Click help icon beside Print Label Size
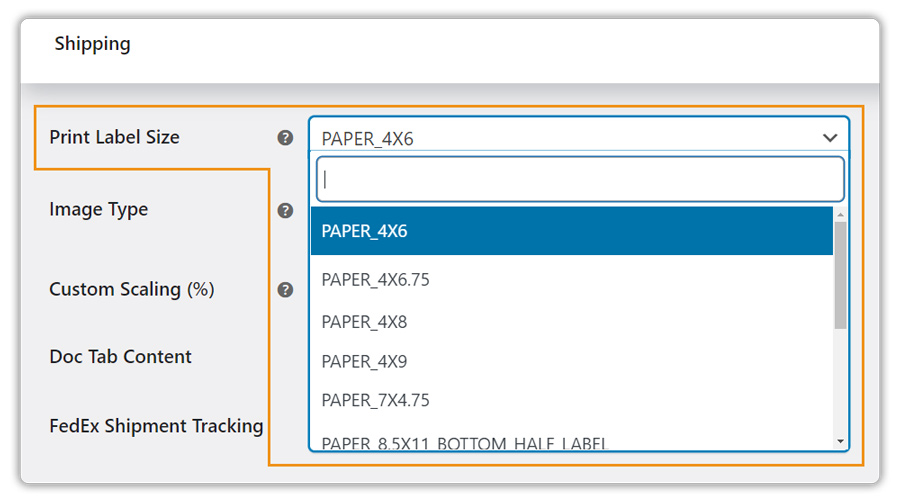This screenshot has height=503, width=900. click(x=285, y=138)
